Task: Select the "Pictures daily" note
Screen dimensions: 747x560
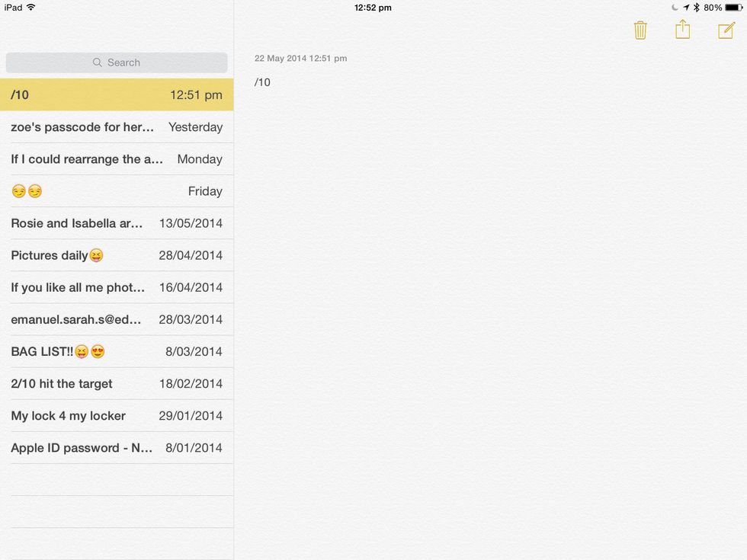Action: (x=117, y=255)
